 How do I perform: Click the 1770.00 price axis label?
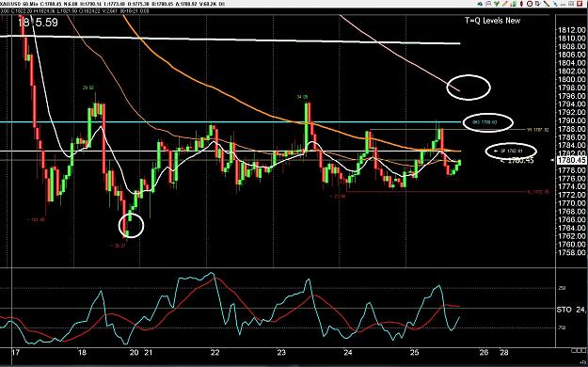click(x=572, y=203)
